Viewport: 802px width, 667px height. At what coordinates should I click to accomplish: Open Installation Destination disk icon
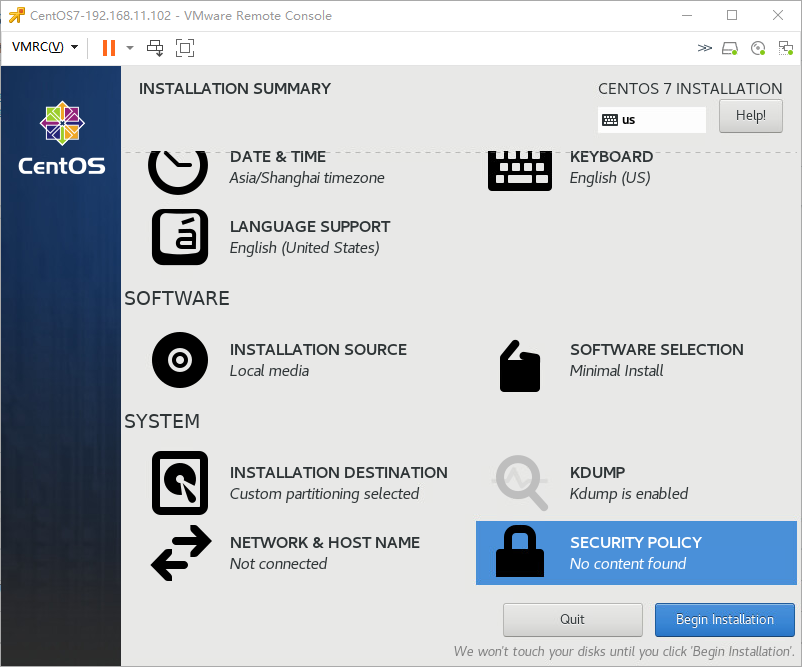point(180,483)
